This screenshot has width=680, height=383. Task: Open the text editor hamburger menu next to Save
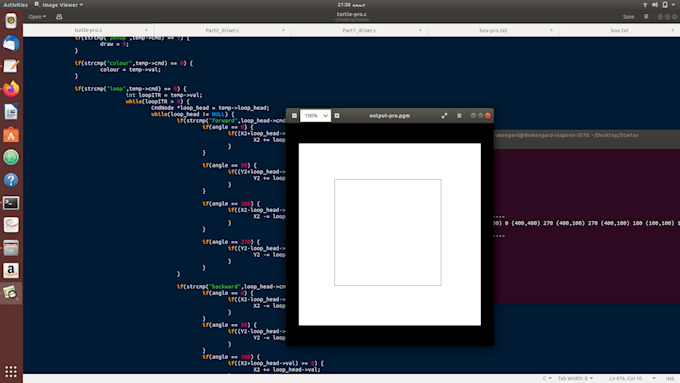pos(646,17)
